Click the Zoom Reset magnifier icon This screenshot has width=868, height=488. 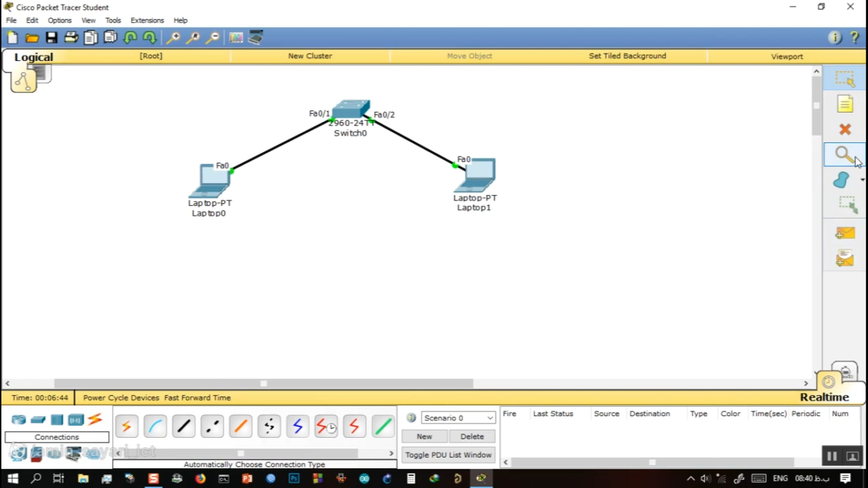pyautogui.click(x=193, y=38)
